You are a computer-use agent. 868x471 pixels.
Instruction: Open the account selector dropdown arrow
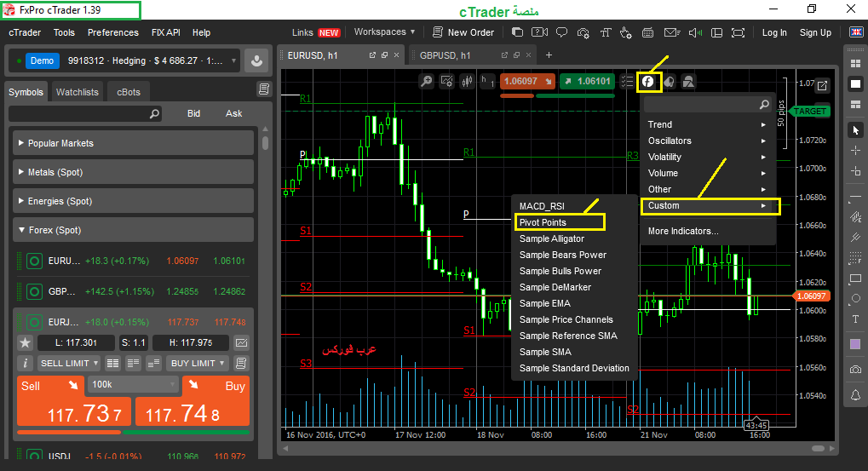[x=233, y=60]
